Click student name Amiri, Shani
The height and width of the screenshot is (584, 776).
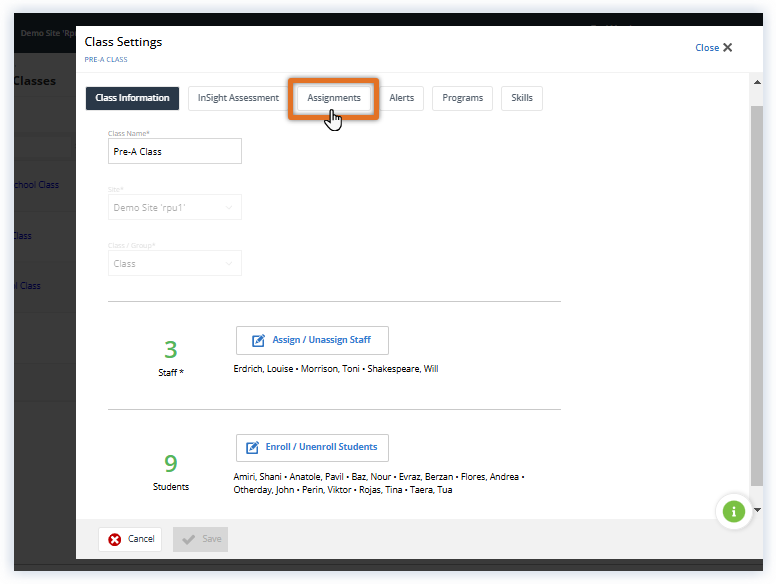[x=257, y=477]
